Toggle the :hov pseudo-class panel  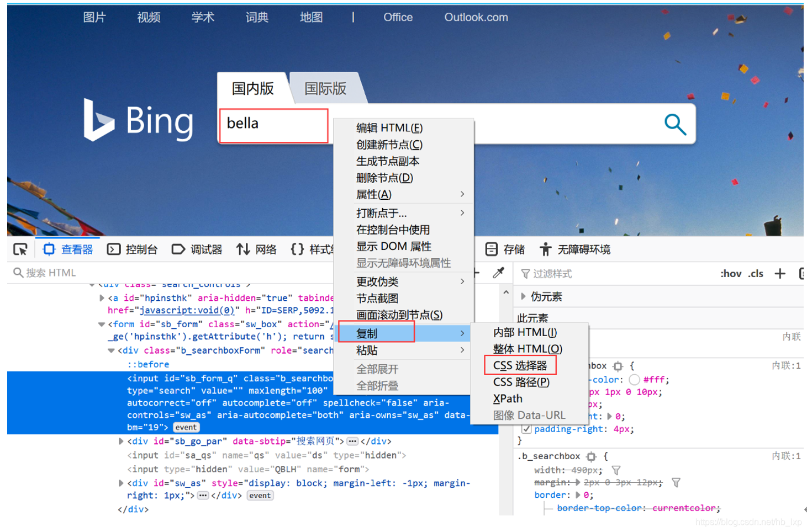pyautogui.click(x=731, y=274)
